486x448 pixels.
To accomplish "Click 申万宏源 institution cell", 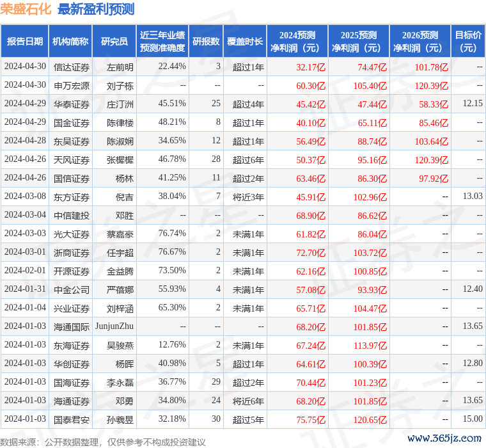I will click(72, 86).
